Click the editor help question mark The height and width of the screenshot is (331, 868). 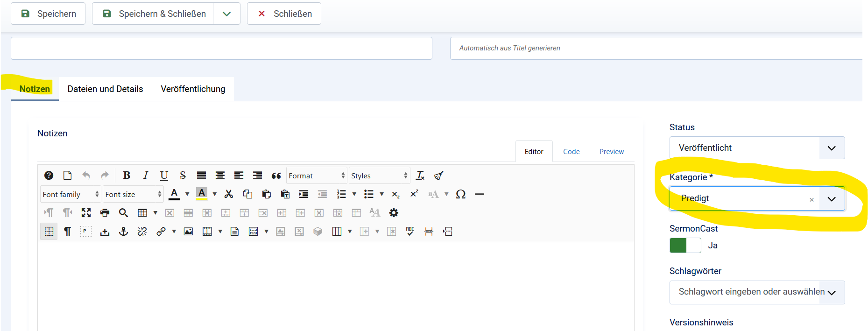coord(49,176)
